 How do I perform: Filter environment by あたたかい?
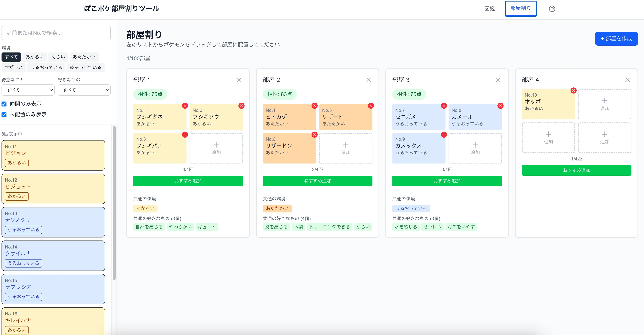pyautogui.click(x=84, y=57)
